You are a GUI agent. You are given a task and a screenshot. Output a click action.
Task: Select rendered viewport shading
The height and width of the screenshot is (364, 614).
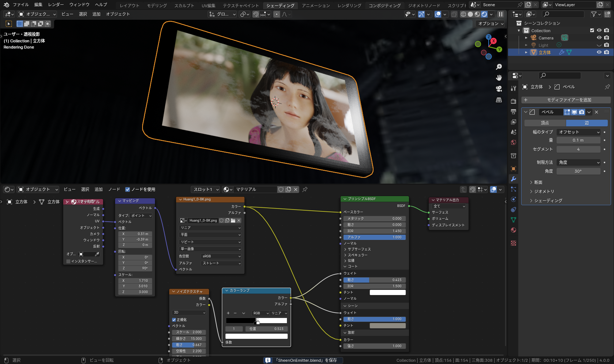(x=484, y=14)
